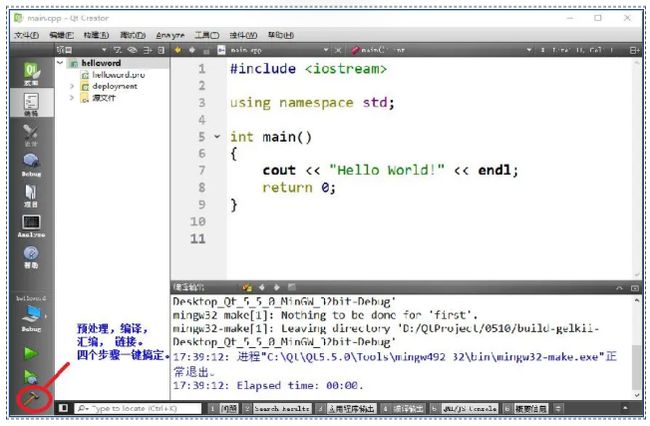Screen dimensions: 650x426
Task: Build the project with the hammer icon
Action: coord(32,399)
